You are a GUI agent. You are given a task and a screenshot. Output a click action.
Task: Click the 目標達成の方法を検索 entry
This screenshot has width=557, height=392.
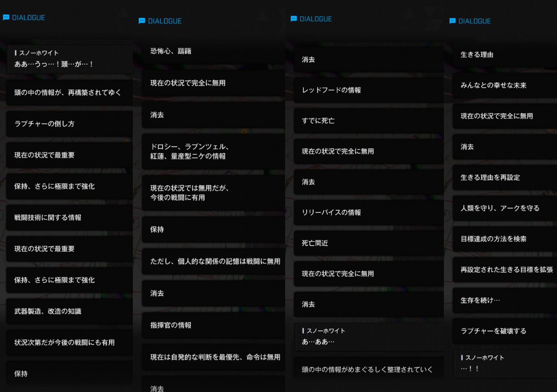click(x=505, y=239)
